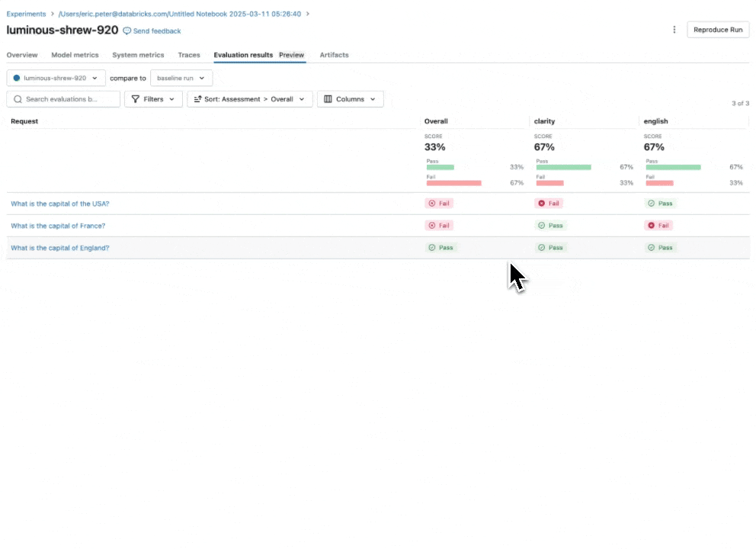
Task: Open the baseline run dropdown
Action: (x=181, y=78)
